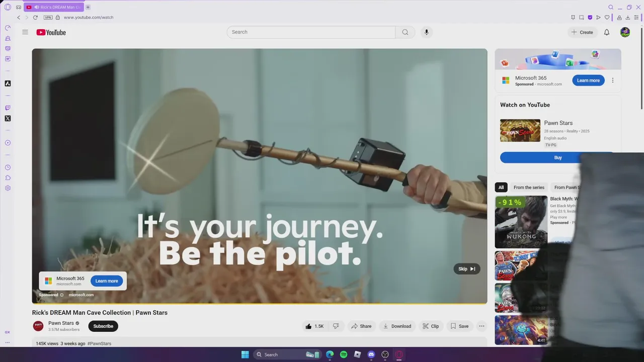The height and width of the screenshot is (362, 644).
Task: Open the YouTube Create button
Action: [x=582, y=32]
